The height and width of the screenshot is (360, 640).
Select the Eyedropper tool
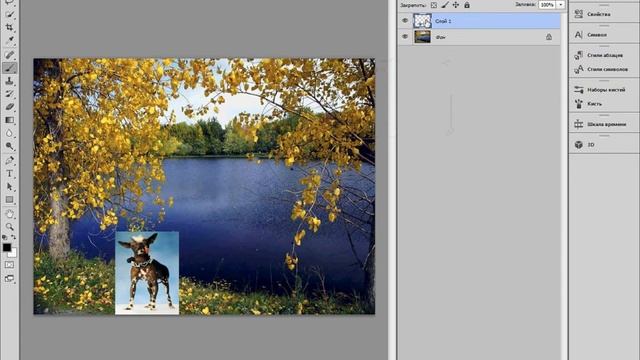pos(9,40)
